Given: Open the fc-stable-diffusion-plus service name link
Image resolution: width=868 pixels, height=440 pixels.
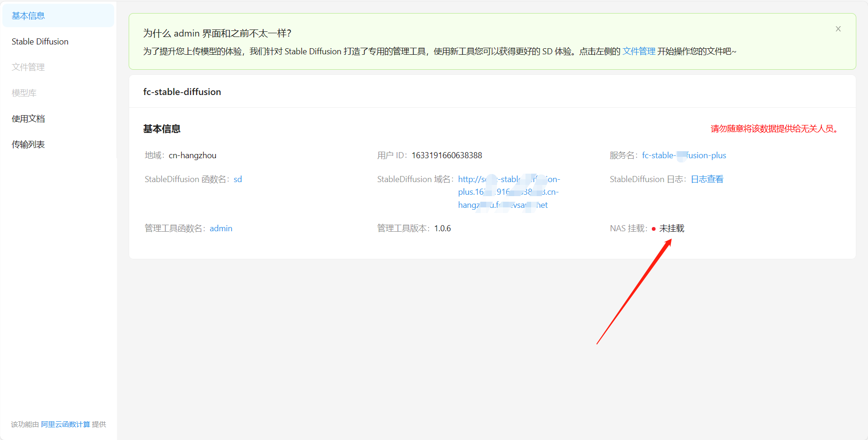Looking at the screenshot, I should [684, 155].
